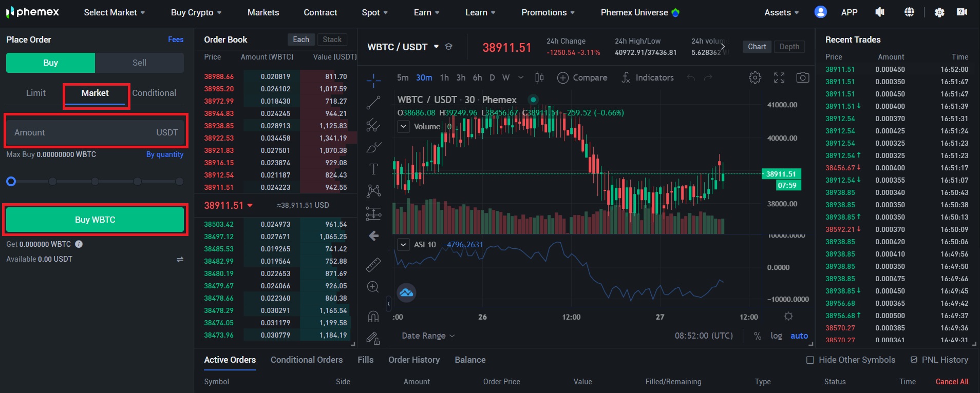Toggle the Chart view button
The image size is (980, 393).
pyautogui.click(x=757, y=47)
